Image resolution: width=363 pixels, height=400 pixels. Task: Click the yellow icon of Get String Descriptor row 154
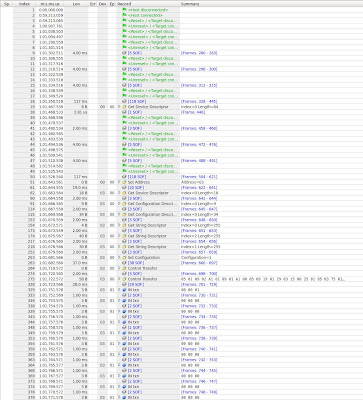124,225
